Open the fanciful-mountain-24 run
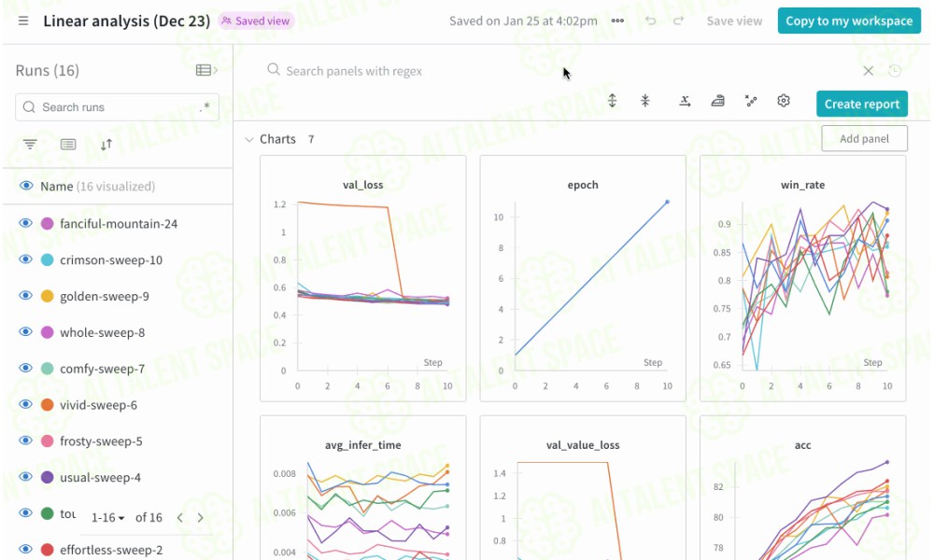The height and width of the screenshot is (560, 934). coord(119,224)
